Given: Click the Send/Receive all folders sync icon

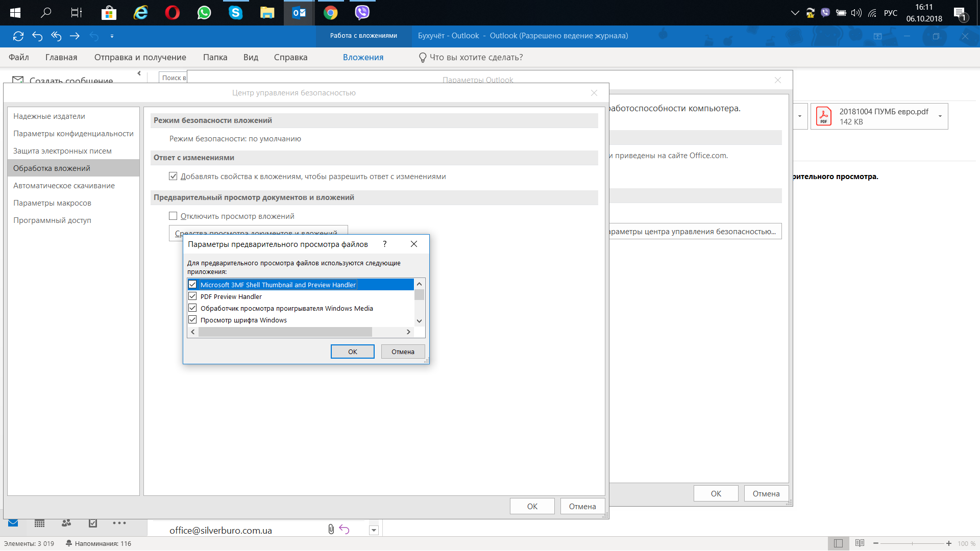Looking at the screenshot, I should (x=18, y=36).
